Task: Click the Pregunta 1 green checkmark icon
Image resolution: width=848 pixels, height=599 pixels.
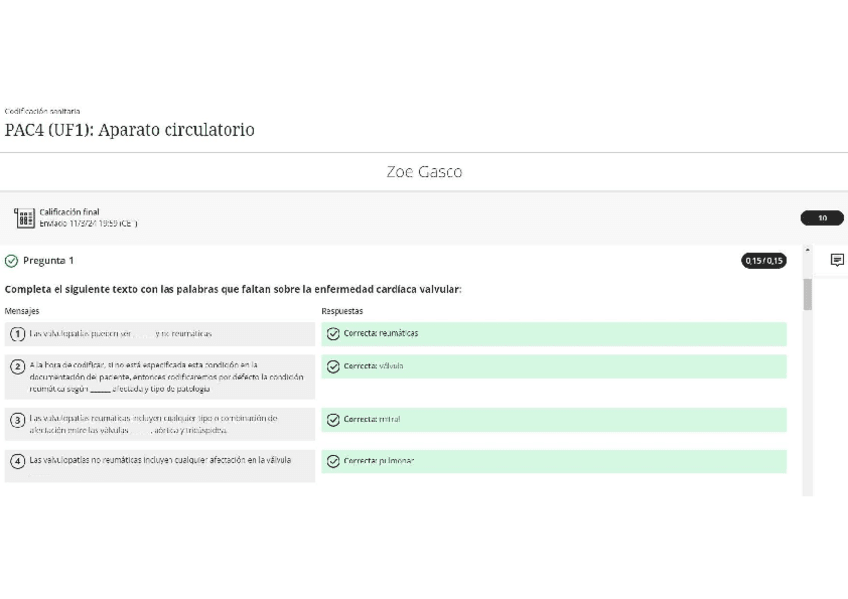Action: [11, 261]
